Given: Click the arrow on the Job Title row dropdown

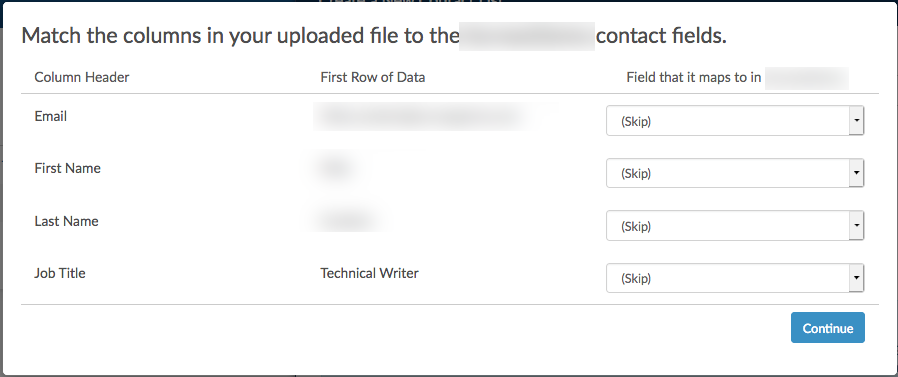Looking at the screenshot, I should pyautogui.click(x=856, y=278).
